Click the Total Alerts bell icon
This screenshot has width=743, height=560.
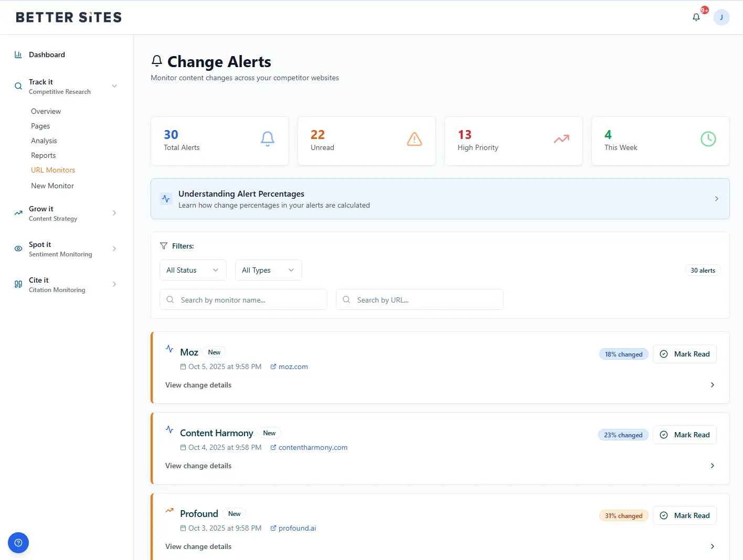tap(268, 139)
